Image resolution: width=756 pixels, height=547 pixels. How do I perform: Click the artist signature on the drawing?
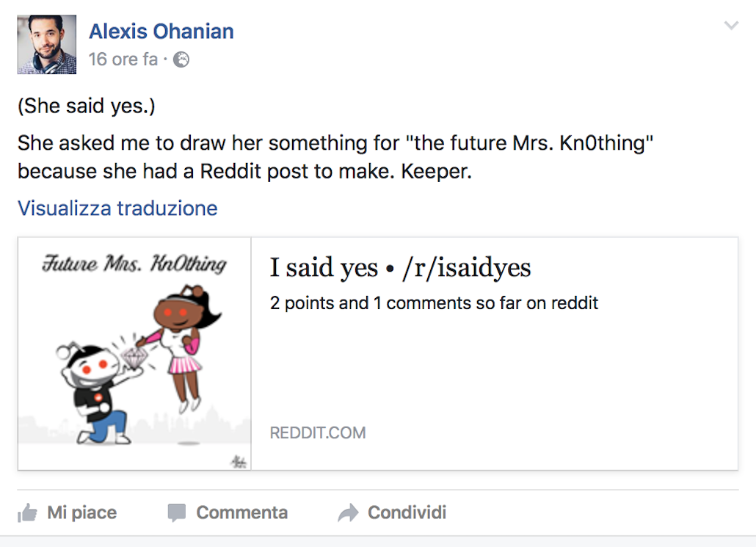tap(238, 460)
